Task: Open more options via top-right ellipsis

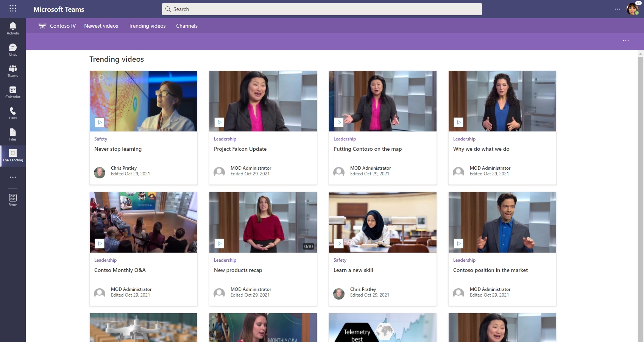Action: (617, 9)
